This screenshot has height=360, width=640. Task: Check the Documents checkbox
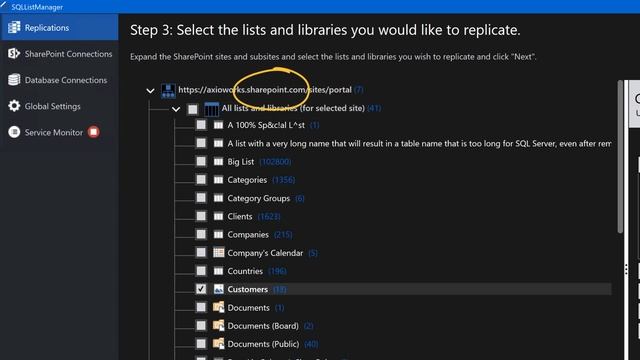[x=201, y=307]
